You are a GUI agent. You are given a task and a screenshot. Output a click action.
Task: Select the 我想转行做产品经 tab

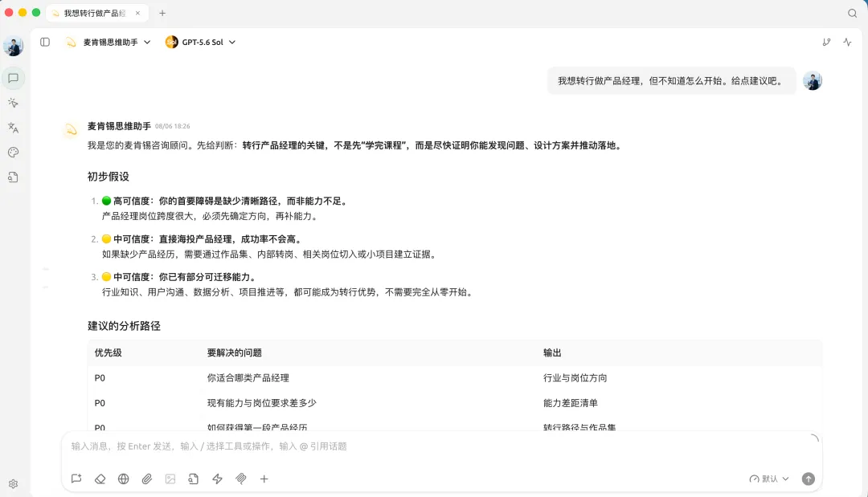[x=95, y=14]
